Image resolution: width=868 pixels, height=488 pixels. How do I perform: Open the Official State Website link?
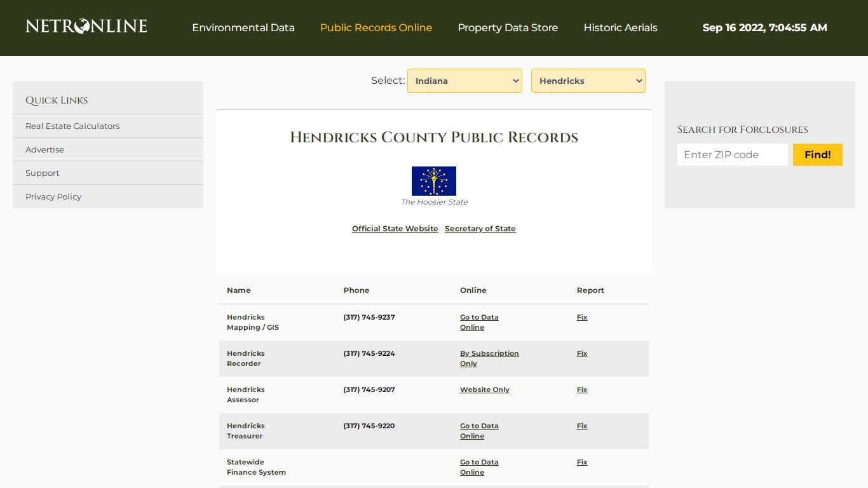(395, 229)
